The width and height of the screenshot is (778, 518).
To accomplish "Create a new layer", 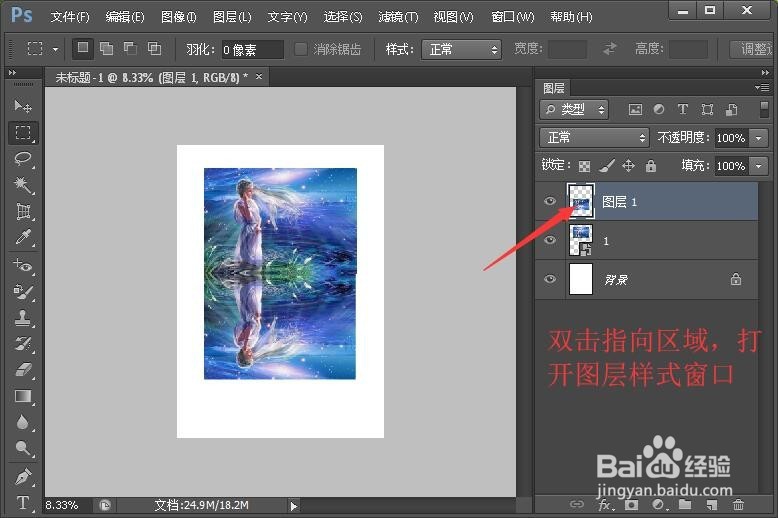I will (712, 505).
